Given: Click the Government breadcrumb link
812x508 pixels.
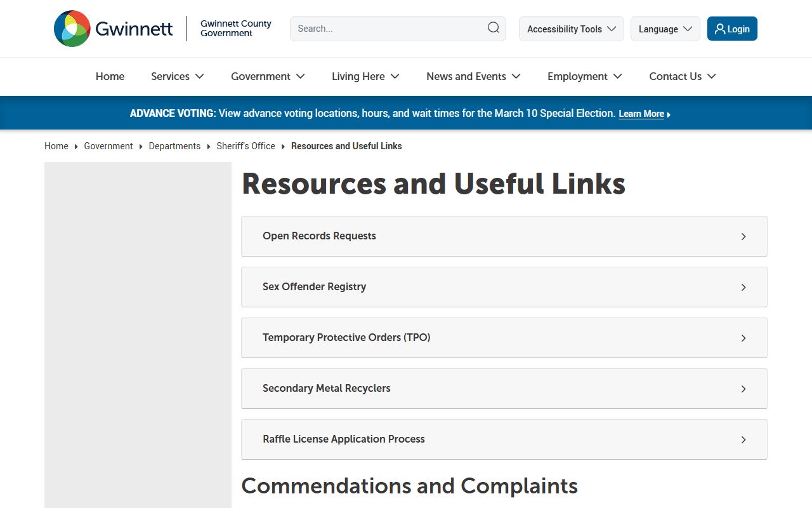Looking at the screenshot, I should pyautogui.click(x=108, y=146).
